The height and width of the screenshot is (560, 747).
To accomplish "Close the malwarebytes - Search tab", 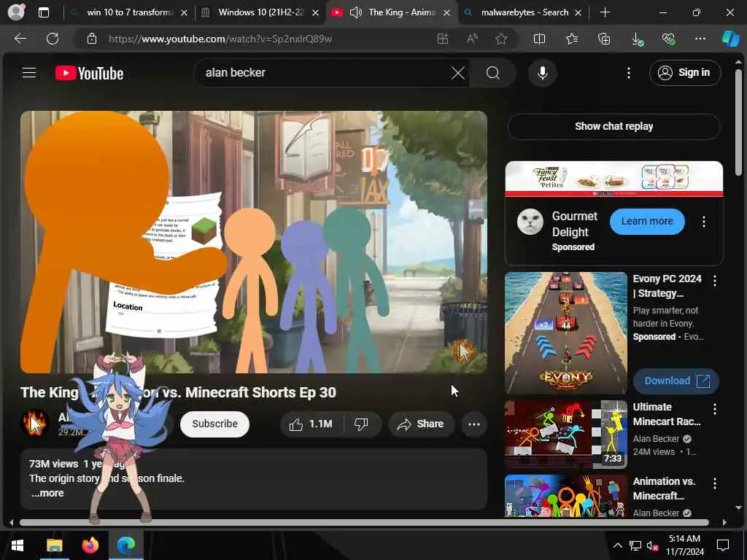I will [578, 13].
